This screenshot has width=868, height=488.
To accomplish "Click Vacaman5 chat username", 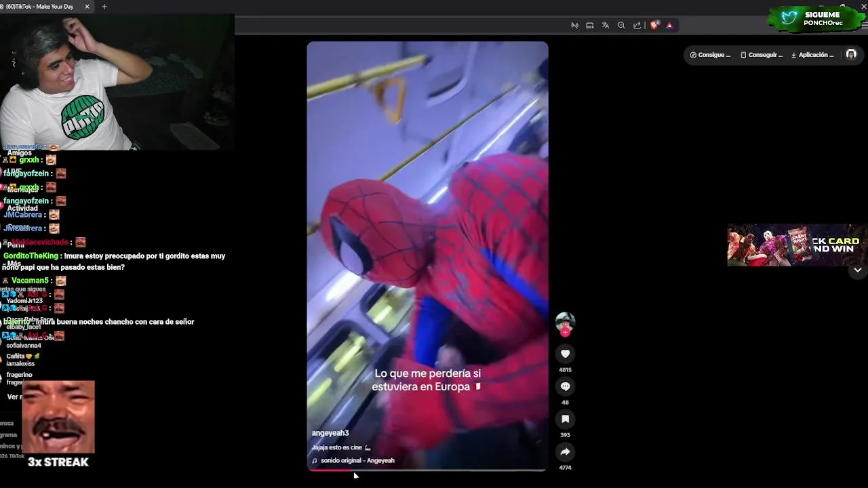I will click(30, 281).
